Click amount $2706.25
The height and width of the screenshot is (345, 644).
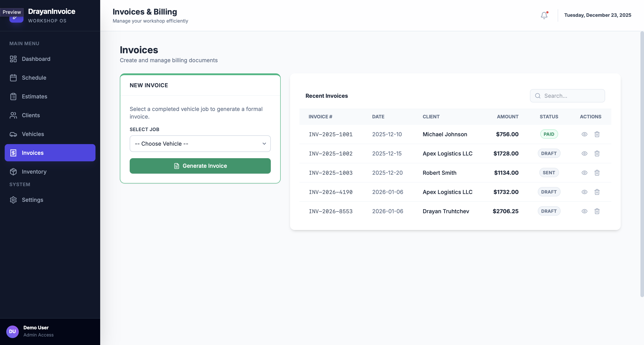coord(506,211)
